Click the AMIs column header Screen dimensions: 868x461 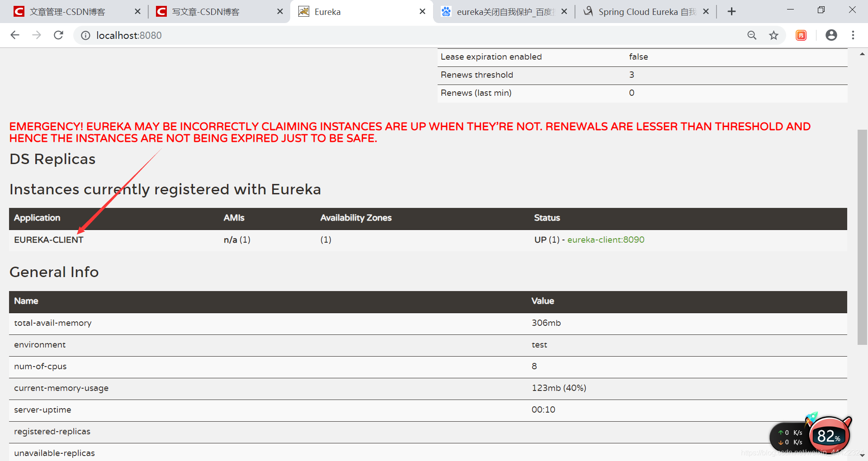(234, 218)
